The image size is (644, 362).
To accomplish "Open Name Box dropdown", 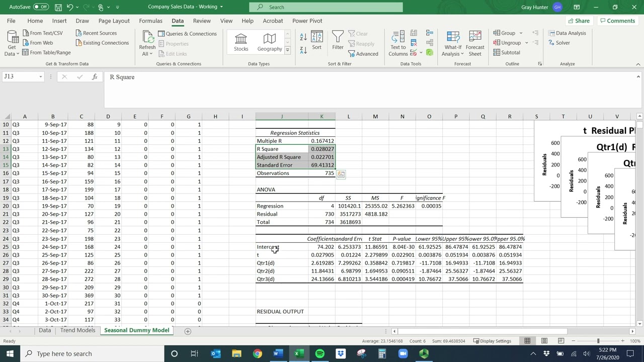I will [x=41, y=77].
